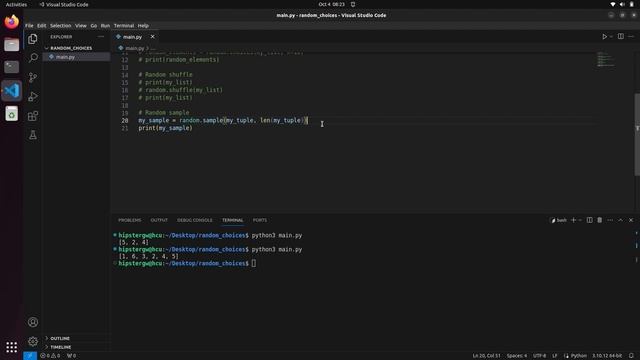Image resolution: width=640 pixels, height=360 pixels.
Task: Open editor More Actions ellipsis
Action: [631, 36]
